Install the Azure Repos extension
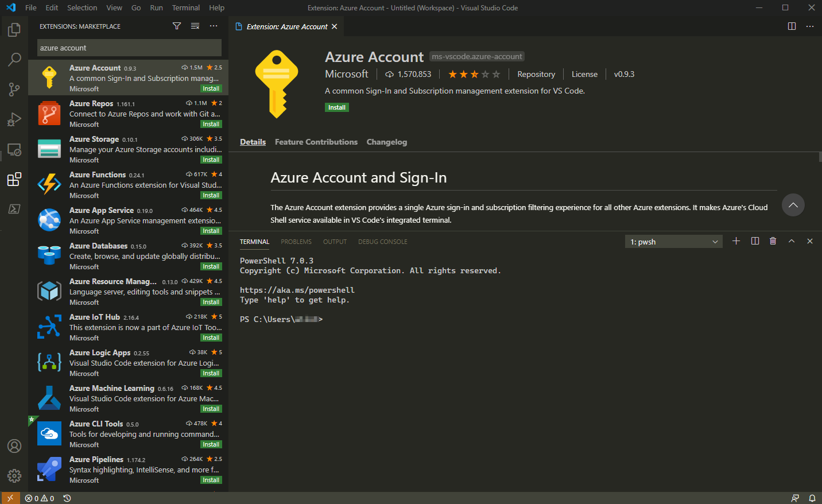Viewport: 822px width, 504px height. 211,125
